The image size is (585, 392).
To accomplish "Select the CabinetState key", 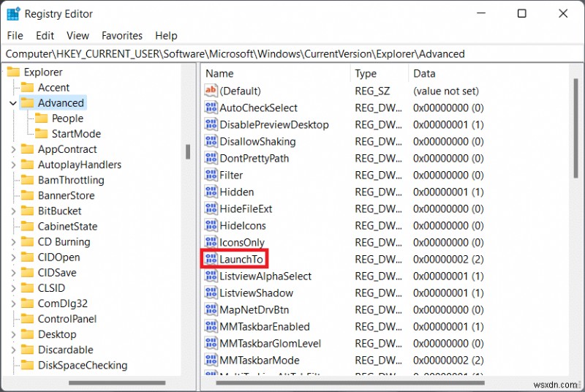I will [67, 227].
